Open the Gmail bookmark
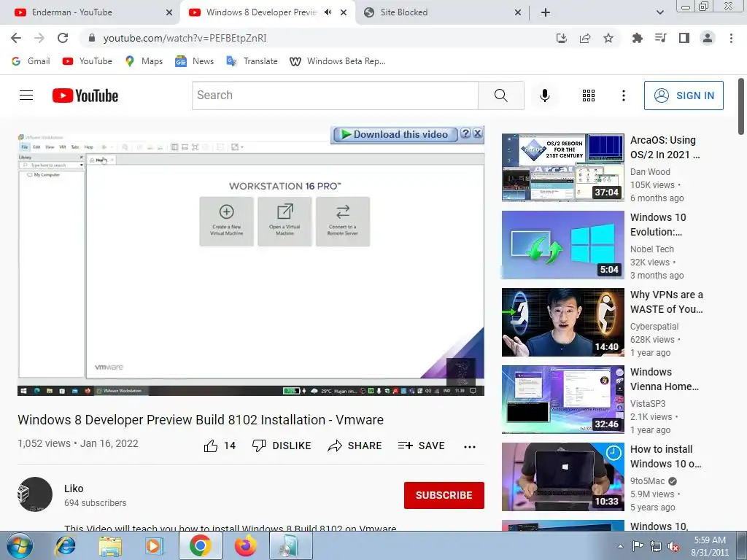The height and width of the screenshot is (560, 747). pos(31,61)
